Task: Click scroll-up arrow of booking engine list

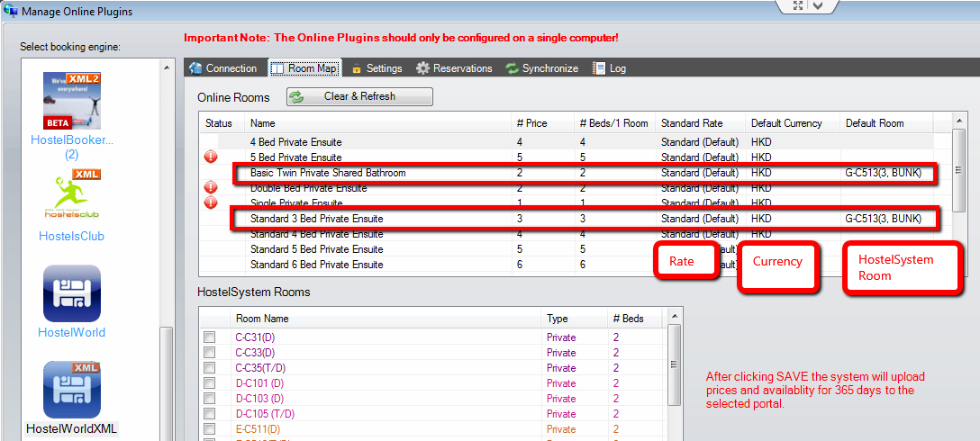Action: click(165, 67)
